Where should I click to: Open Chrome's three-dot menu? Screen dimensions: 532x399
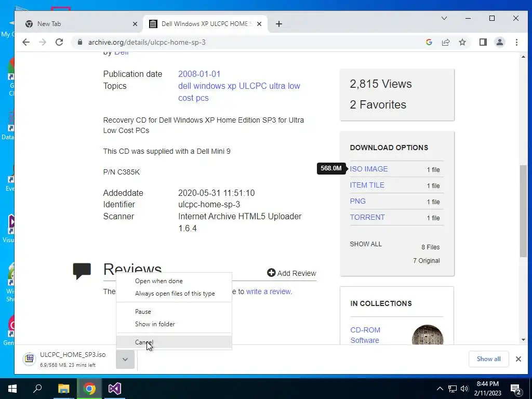pyautogui.click(x=516, y=42)
